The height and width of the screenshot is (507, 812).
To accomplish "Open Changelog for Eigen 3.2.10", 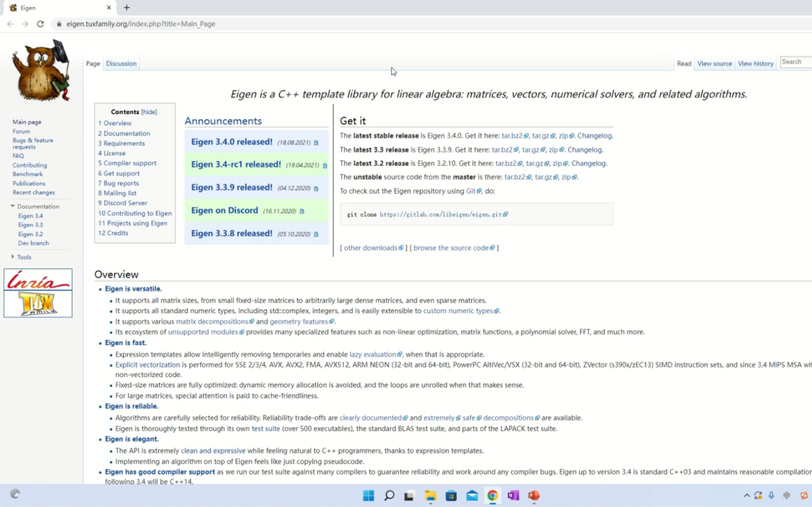I will (589, 164).
